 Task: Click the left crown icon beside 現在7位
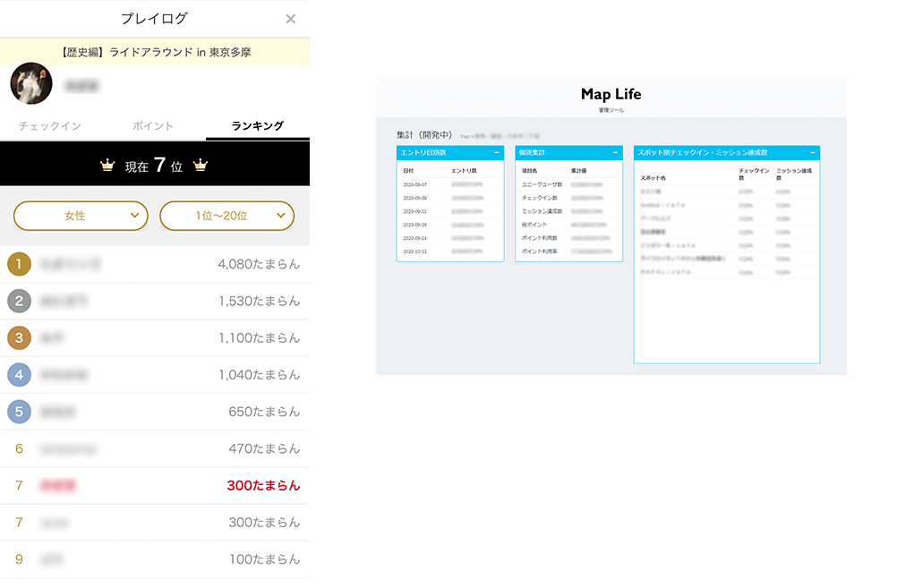[x=108, y=166]
